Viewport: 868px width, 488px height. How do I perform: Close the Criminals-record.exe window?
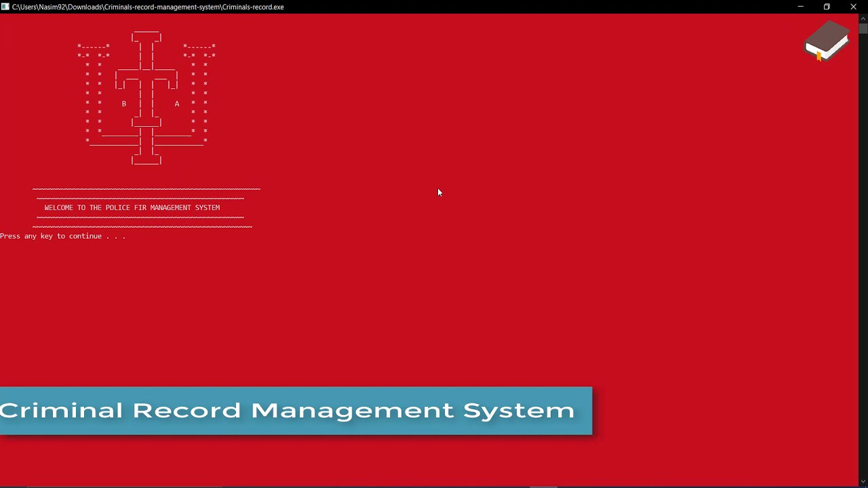coord(854,7)
